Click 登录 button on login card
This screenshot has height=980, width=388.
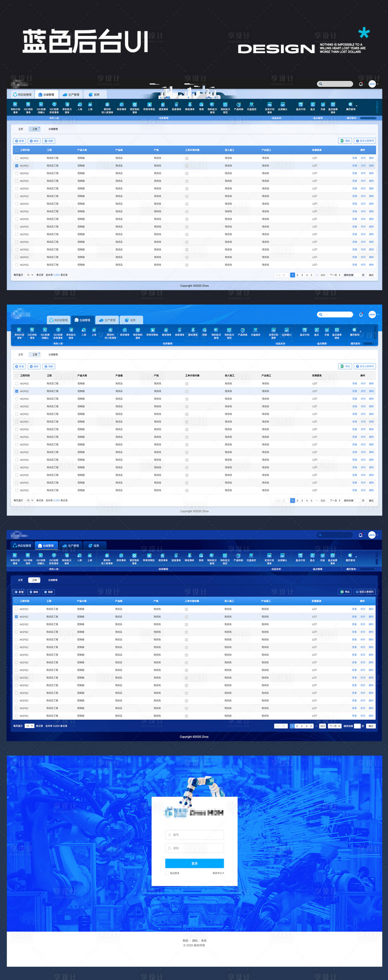(x=194, y=863)
